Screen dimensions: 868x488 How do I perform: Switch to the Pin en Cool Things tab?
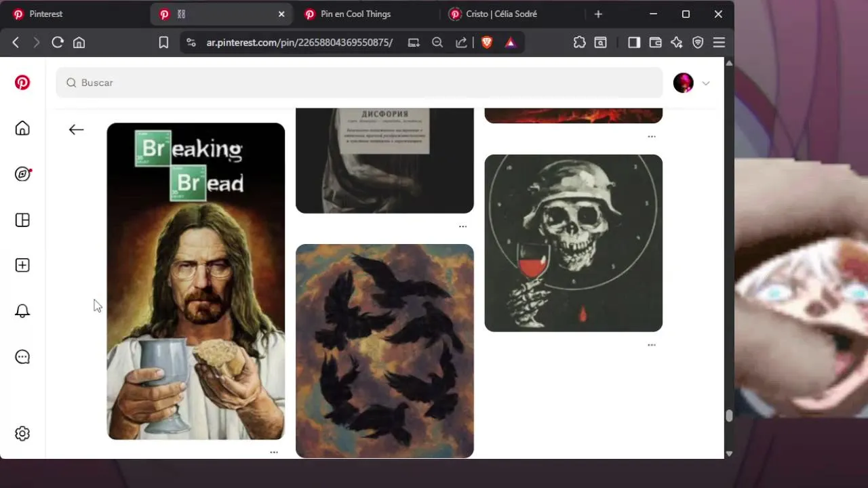coord(367,14)
